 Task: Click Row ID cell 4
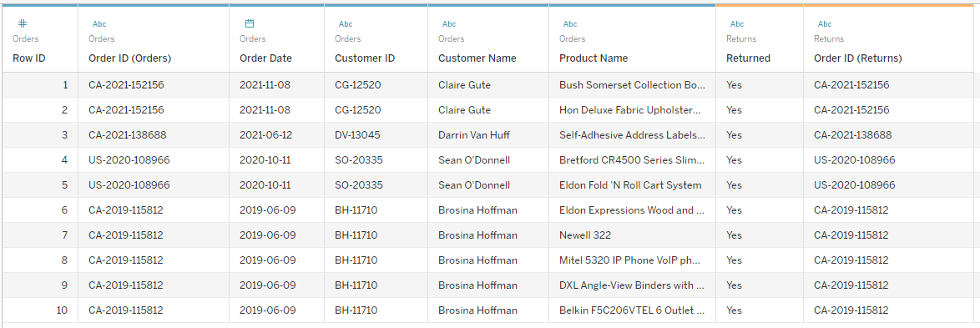39,160
